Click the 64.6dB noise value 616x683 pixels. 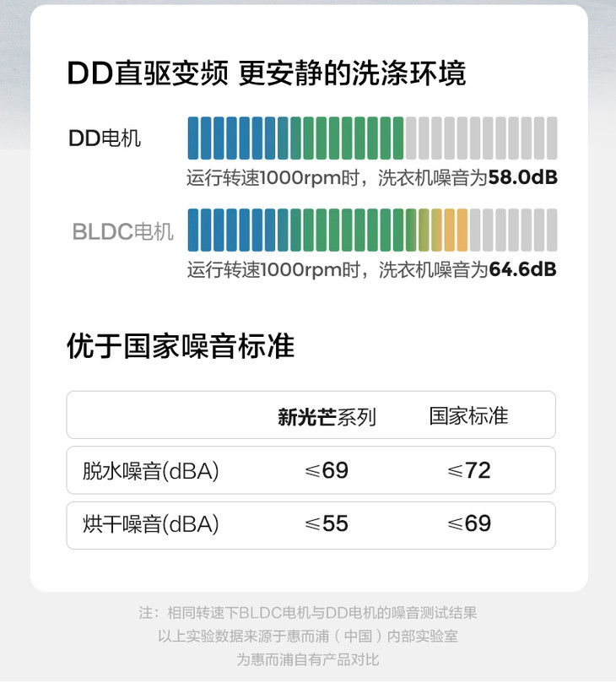(522, 270)
